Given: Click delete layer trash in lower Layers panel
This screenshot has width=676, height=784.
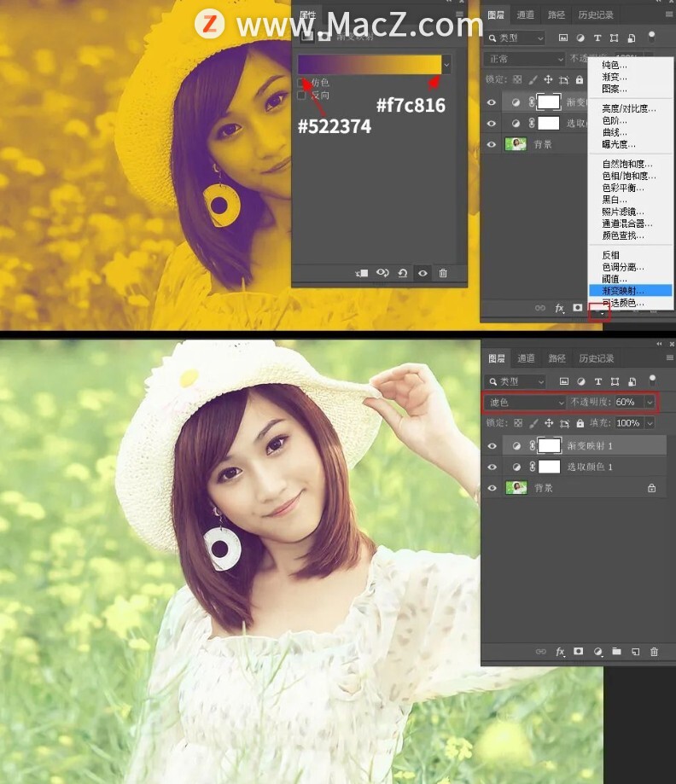Looking at the screenshot, I should pyautogui.click(x=654, y=652).
